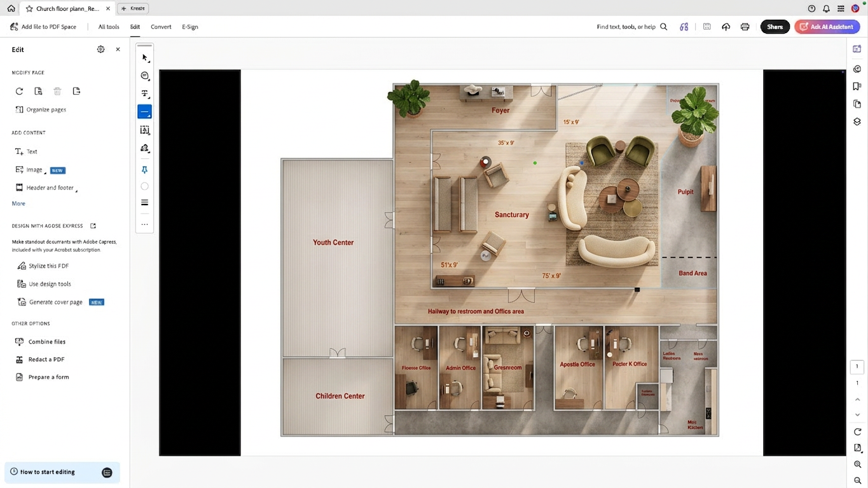Add Text content to the page

click(26, 151)
